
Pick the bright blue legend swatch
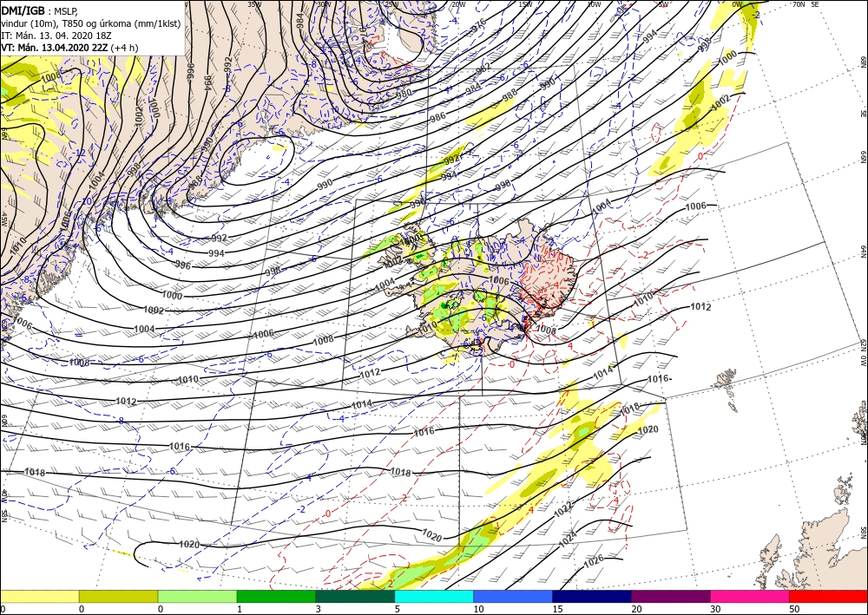click(x=513, y=596)
